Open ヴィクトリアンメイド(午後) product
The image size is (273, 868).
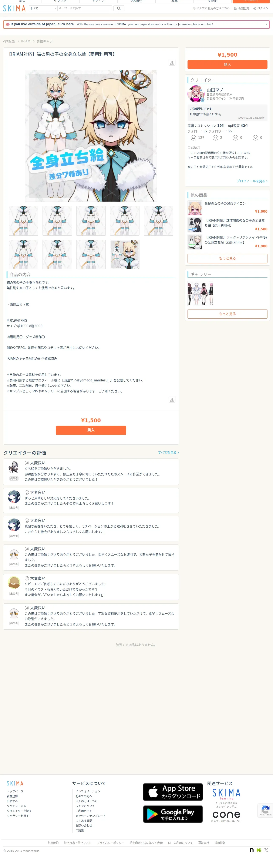coord(236,240)
